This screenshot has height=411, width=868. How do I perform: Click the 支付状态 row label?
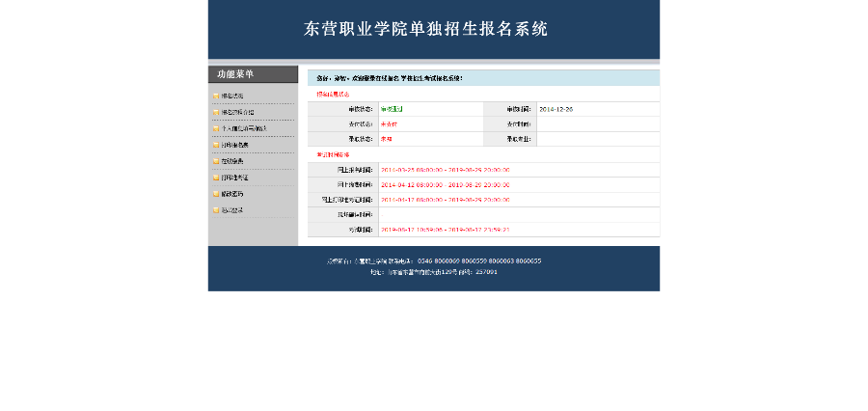click(x=361, y=124)
